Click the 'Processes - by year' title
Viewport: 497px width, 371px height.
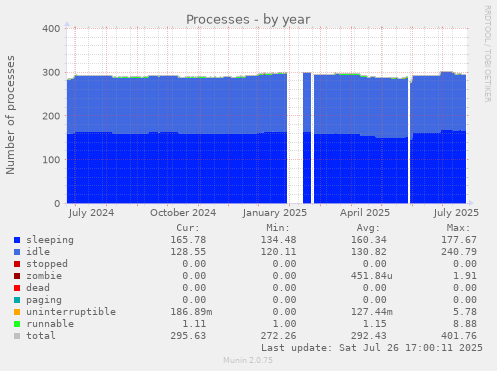pyautogui.click(x=248, y=20)
